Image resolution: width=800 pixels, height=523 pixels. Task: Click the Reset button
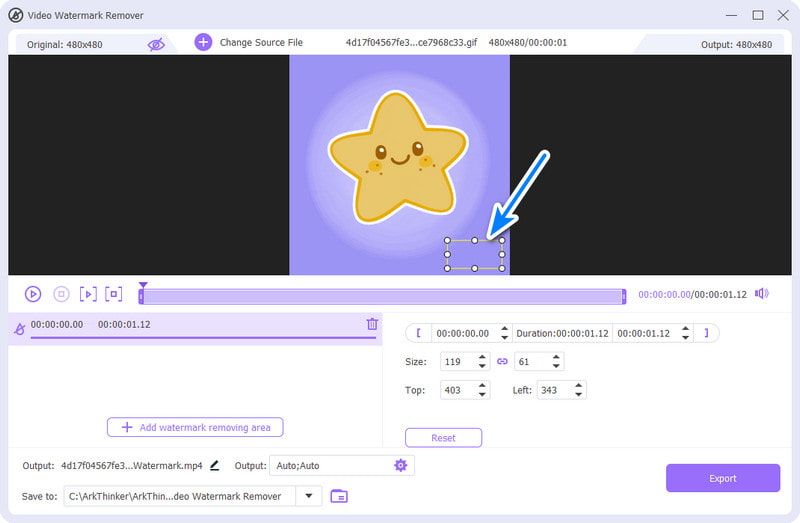pyautogui.click(x=443, y=438)
